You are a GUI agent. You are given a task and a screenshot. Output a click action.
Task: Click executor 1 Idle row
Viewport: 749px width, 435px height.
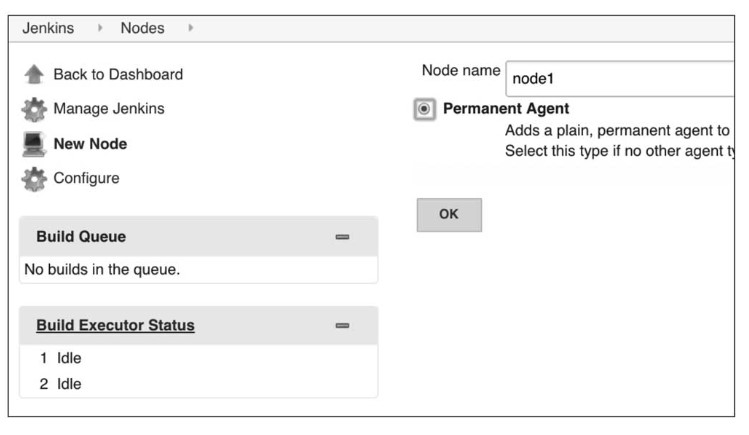click(x=61, y=358)
